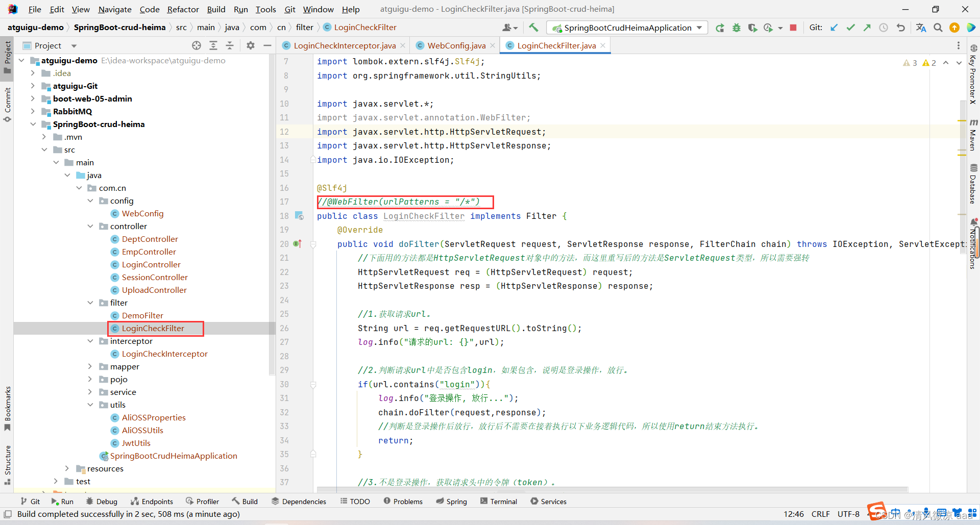
Task: Select opened file locate target icon
Action: pos(197,45)
